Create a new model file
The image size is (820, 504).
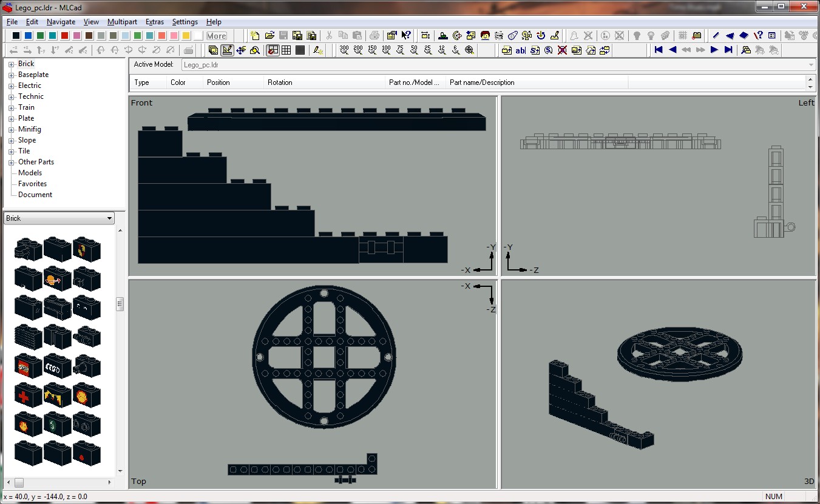254,35
